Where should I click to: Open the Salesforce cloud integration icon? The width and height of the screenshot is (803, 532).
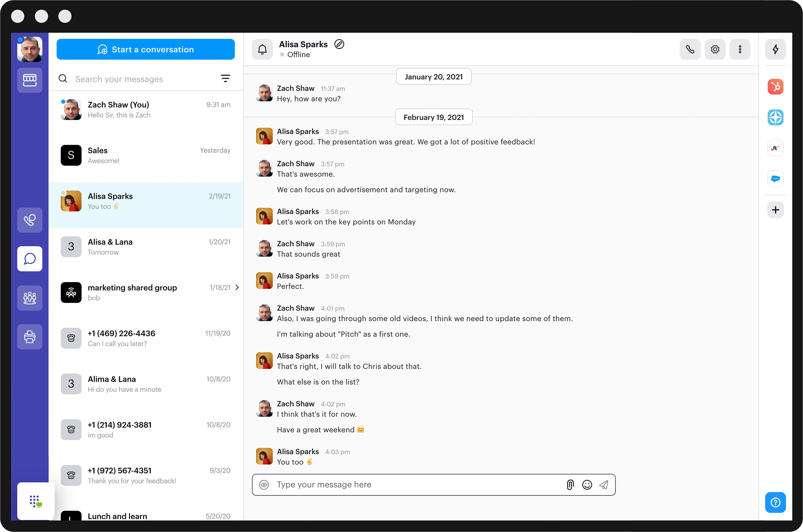[x=775, y=178]
